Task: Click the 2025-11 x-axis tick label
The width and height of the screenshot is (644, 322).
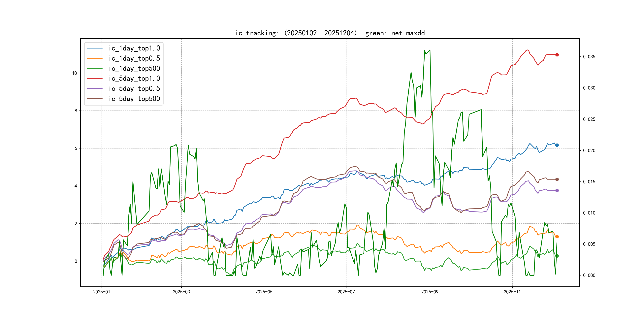Action: tap(512, 292)
